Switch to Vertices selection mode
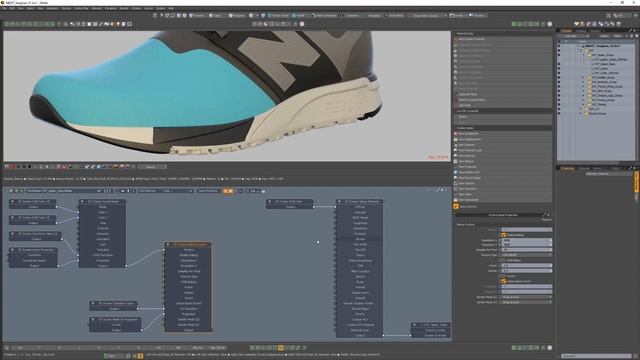This screenshot has height=360, width=640. click(x=197, y=16)
